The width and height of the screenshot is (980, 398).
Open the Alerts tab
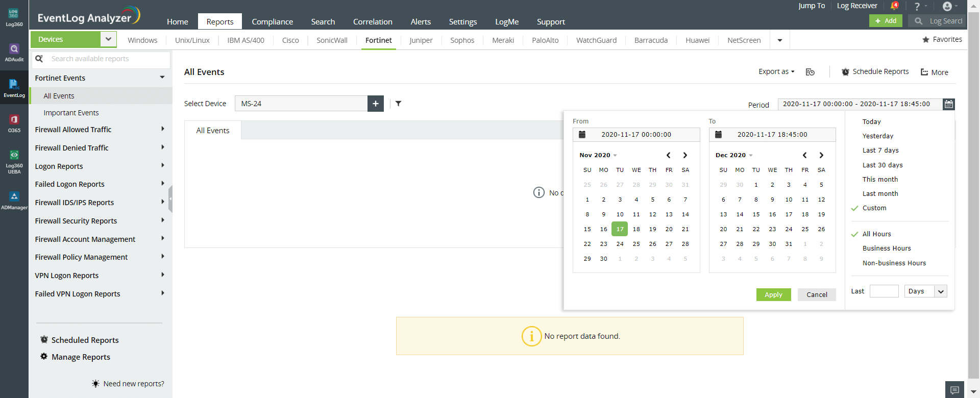[421, 22]
